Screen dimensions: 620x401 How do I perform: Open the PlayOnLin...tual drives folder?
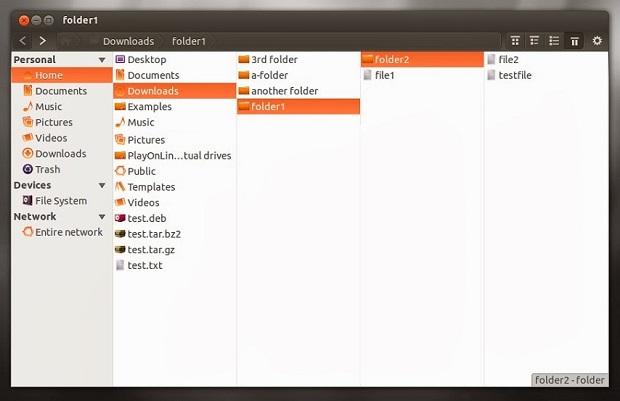coord(175,155)
